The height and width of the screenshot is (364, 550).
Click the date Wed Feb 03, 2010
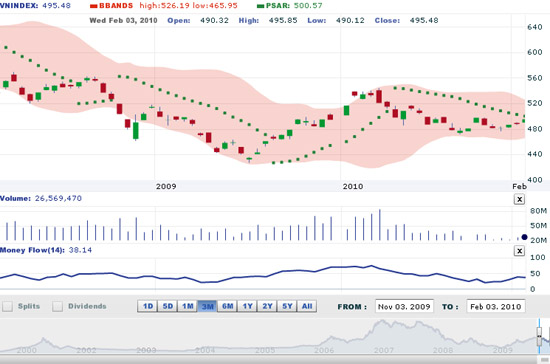click(123, 20)
